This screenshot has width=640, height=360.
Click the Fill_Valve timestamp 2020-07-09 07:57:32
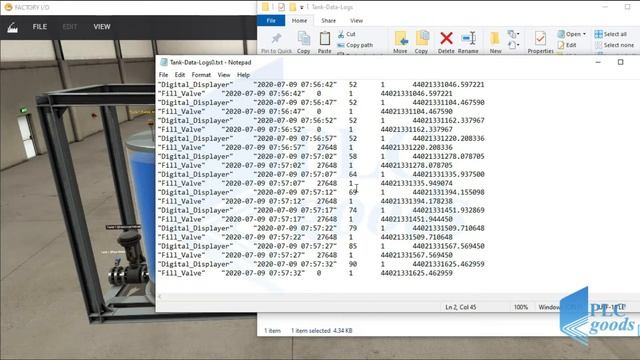[x=263, y=273]
